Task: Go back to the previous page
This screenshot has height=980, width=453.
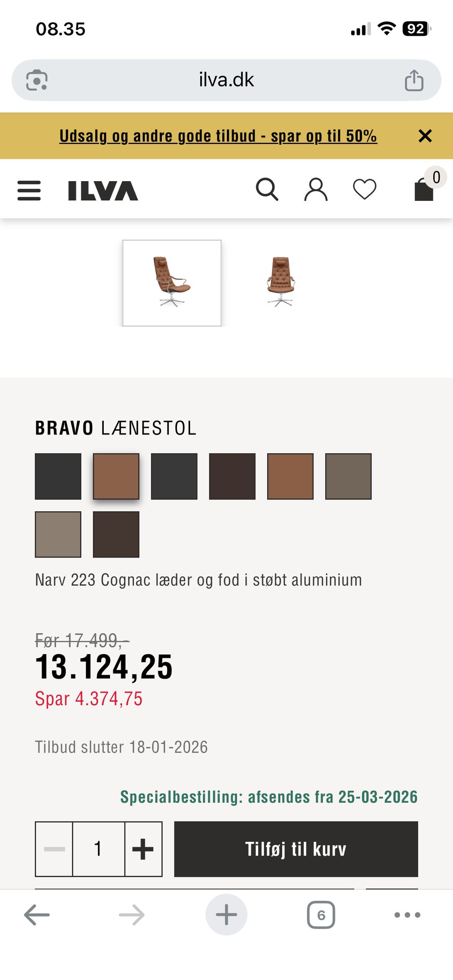Action: [37, 915]
